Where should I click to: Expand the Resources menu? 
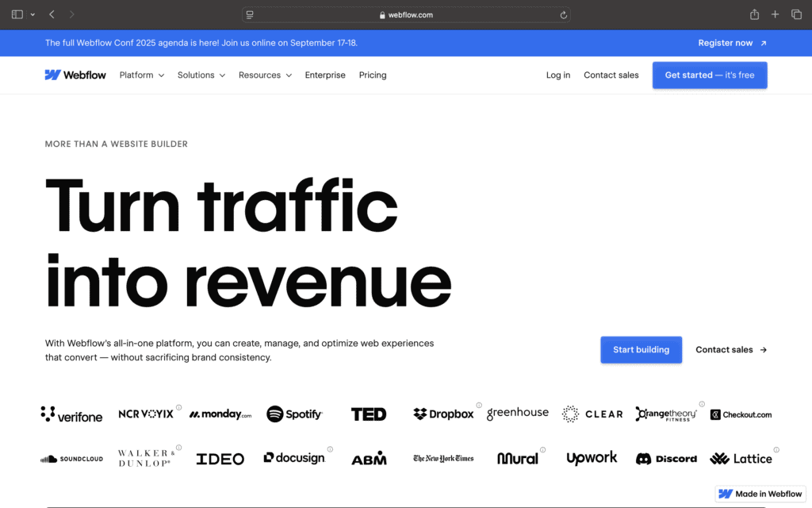pos(265,75)
